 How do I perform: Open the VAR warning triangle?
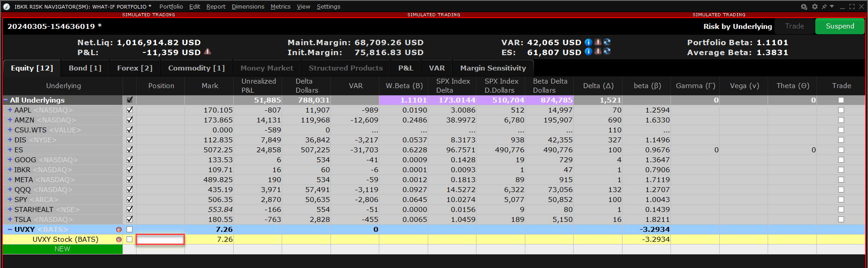pyautogui.click(x=598, y=42)
